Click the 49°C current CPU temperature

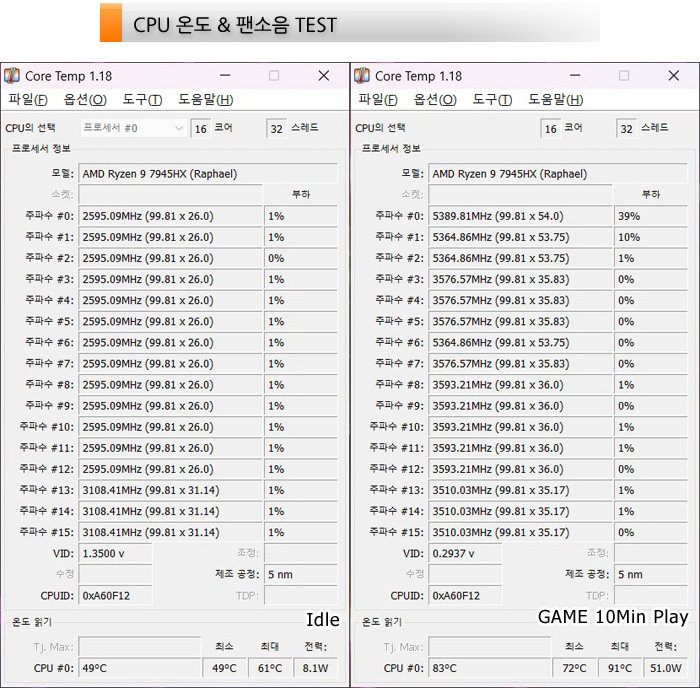139,668
